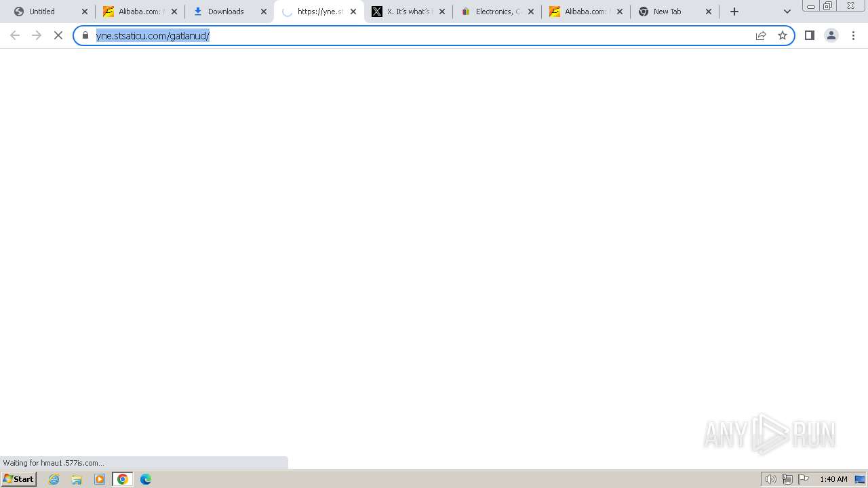Restore down the Chrome window
The image size is (868, 488).
828,6
